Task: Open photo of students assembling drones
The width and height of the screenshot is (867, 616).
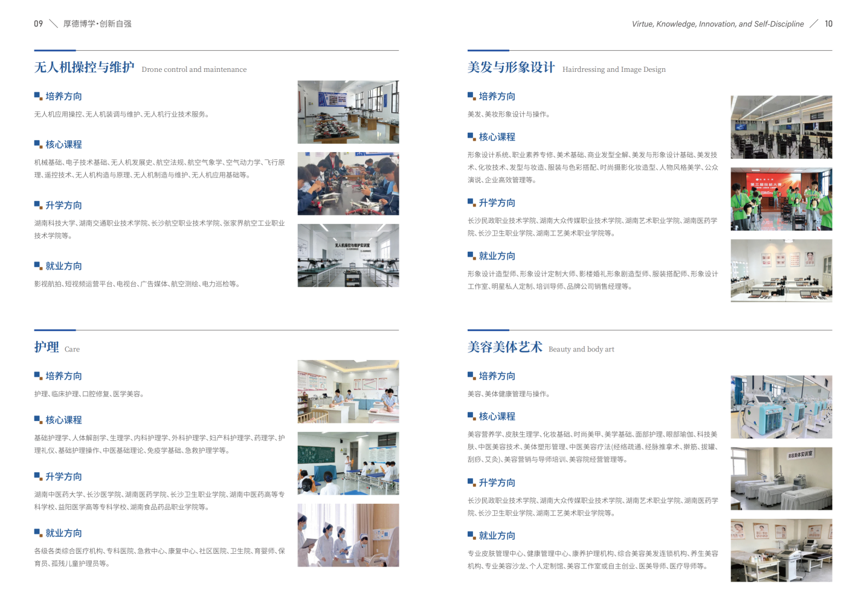Action: coord(348,184)
